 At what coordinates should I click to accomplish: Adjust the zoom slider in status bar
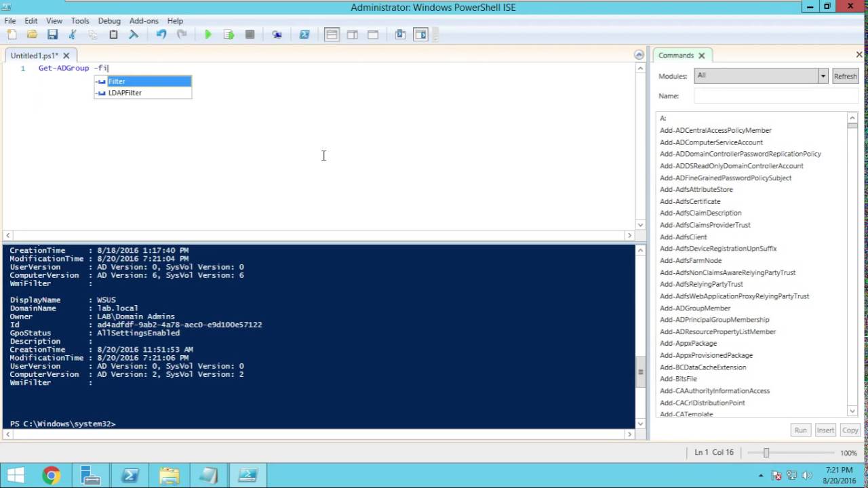coord(766,453)
